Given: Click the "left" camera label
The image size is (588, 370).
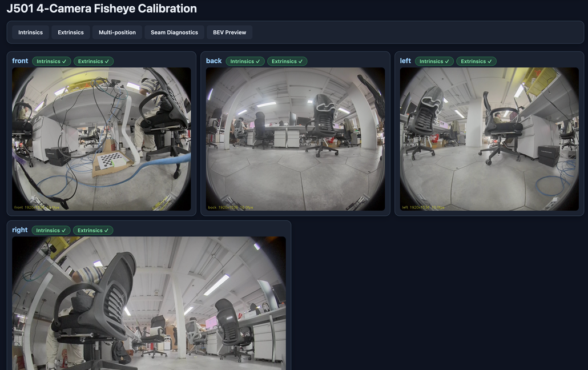Looking at the screenshot, I should 405,61.
